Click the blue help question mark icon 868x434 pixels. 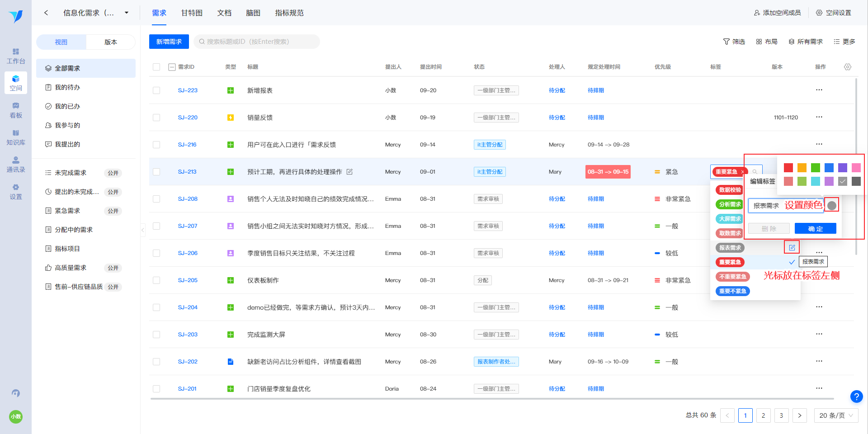pos(856,396)
